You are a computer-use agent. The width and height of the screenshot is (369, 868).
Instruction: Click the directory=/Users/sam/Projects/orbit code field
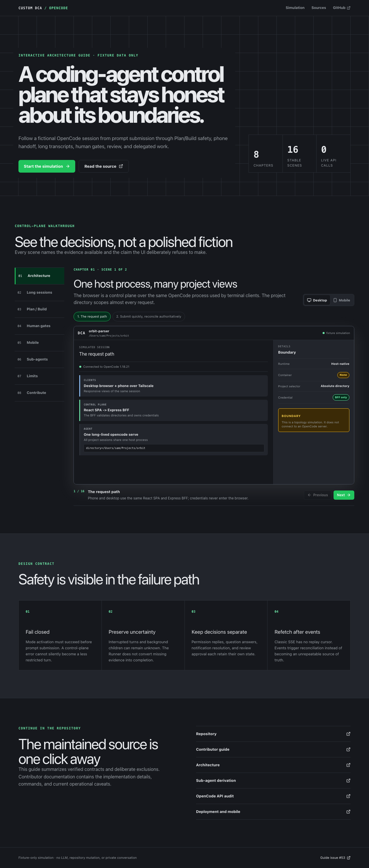point(174,448)
